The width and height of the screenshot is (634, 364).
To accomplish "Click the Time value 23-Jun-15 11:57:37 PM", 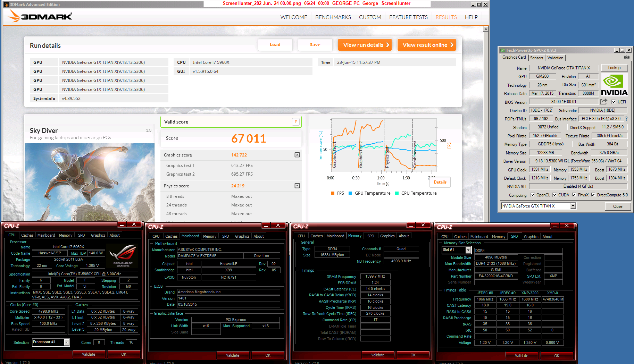I will point(359,62).
